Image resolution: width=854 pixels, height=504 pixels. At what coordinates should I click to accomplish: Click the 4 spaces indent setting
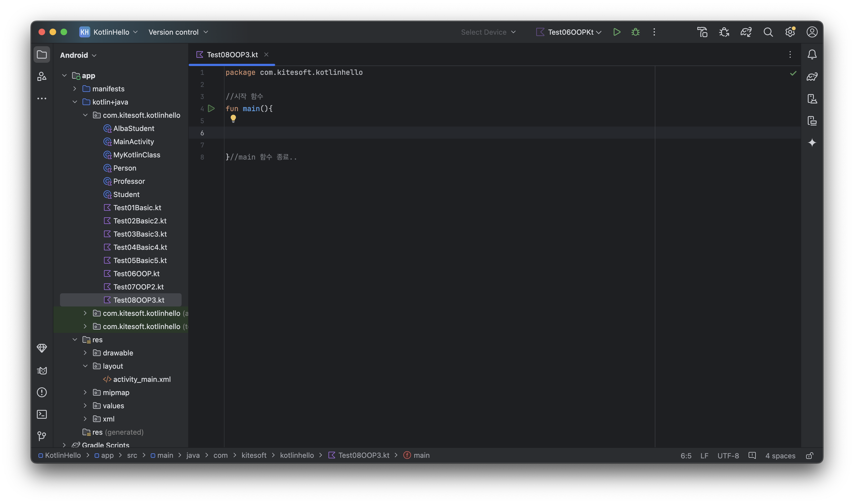pyautogui.click(x=780, y=455)
